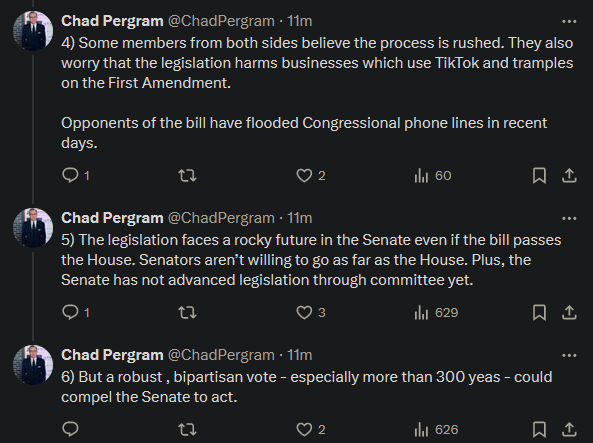593x443 pixels.
Task: Open @ChadPergram handle on tweet 6
Action: [221, 355]
